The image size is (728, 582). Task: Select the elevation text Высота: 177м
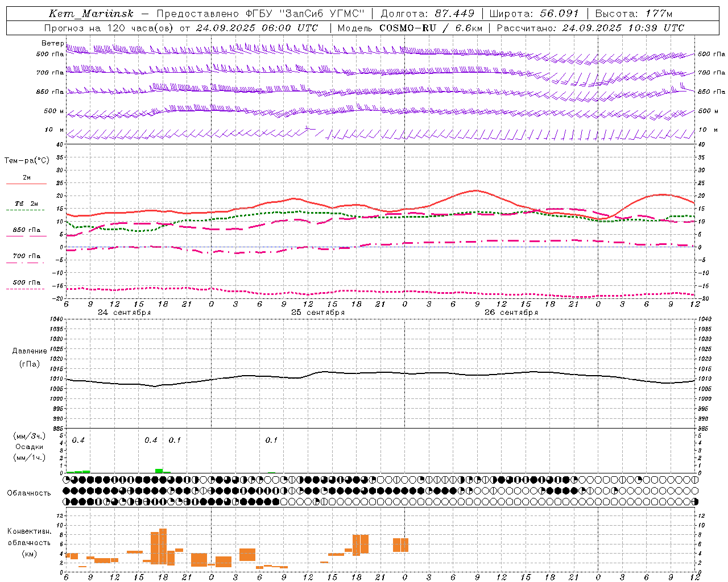point(634,14)
